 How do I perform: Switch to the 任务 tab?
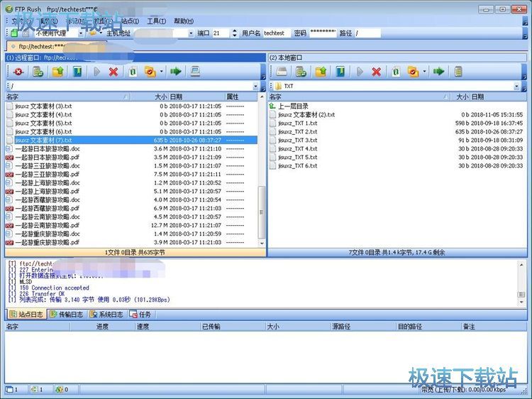pyautogui.click(x=140, y=314)
